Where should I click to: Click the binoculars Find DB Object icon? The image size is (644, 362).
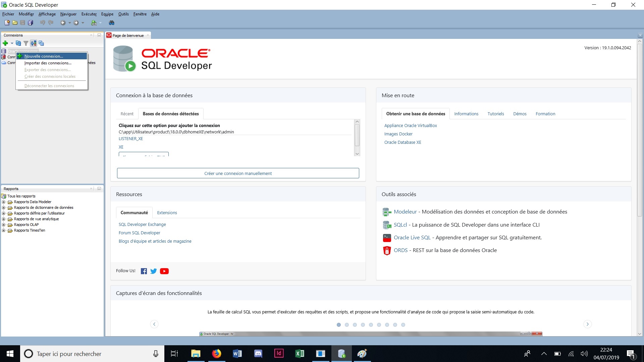point(112,23)
